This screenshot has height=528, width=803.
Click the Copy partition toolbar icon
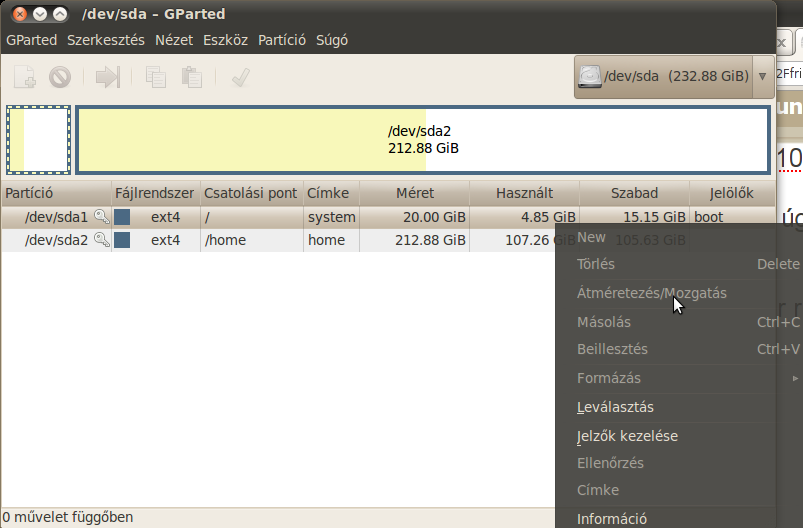pyautogui.click(x=156, y=77)
